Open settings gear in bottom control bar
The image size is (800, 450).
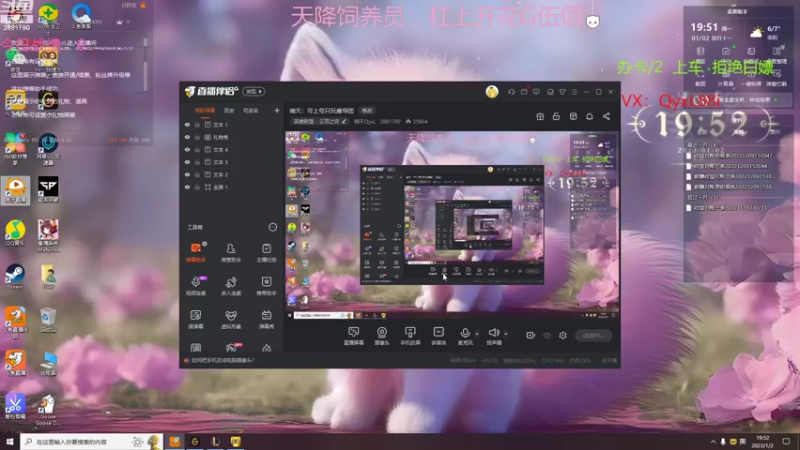click(x=563, y=335)
